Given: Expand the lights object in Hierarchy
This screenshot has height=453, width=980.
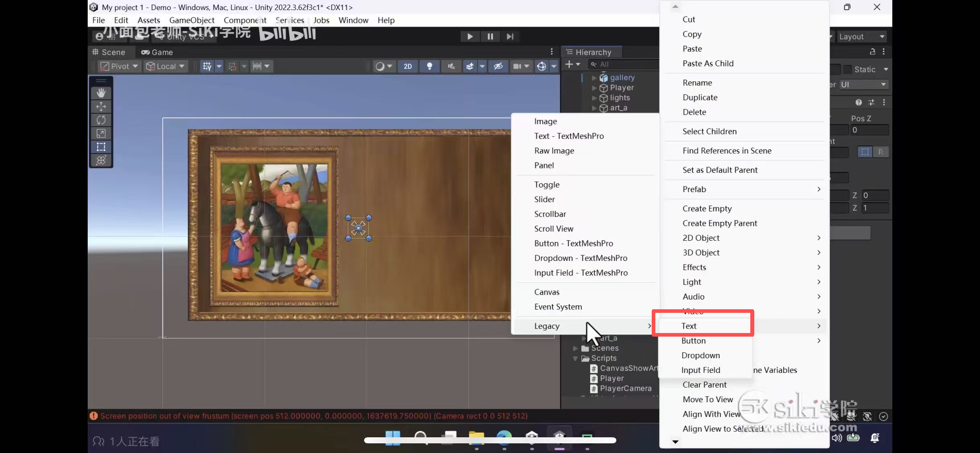Looking at the screenshot, I should point(594,98).
